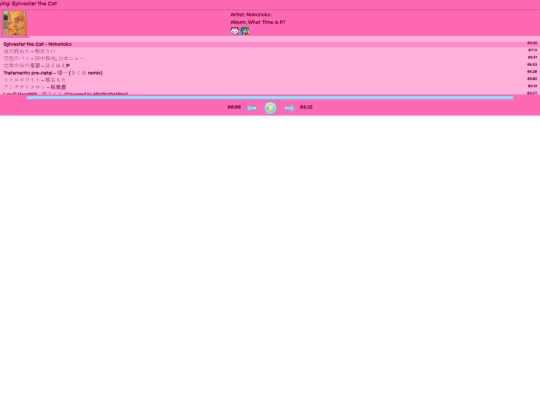540x405 pixels.
Task: Click the elapsed time '00:00'
Action: point(234,107)
